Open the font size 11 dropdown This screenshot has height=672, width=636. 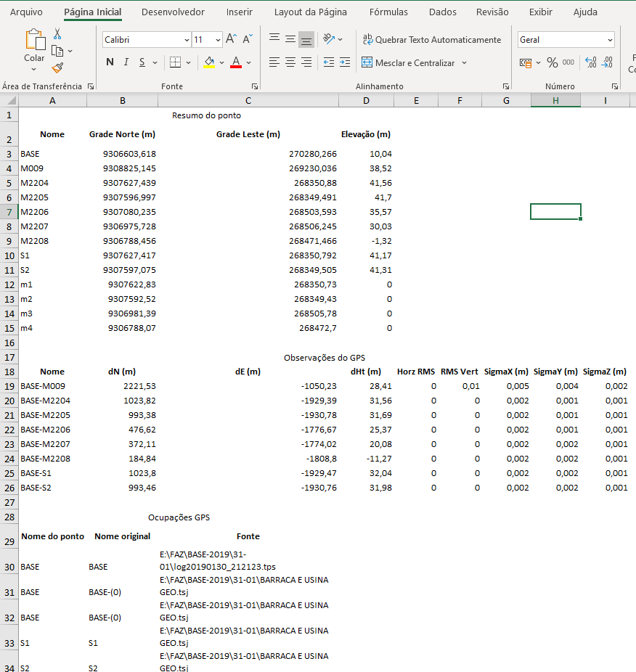point(217,40)
